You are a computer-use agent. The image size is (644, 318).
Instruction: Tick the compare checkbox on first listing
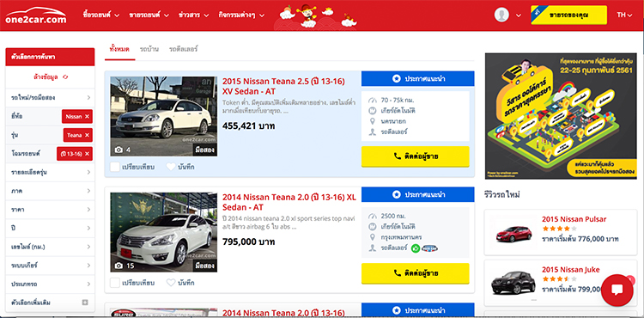click(115, 167)
